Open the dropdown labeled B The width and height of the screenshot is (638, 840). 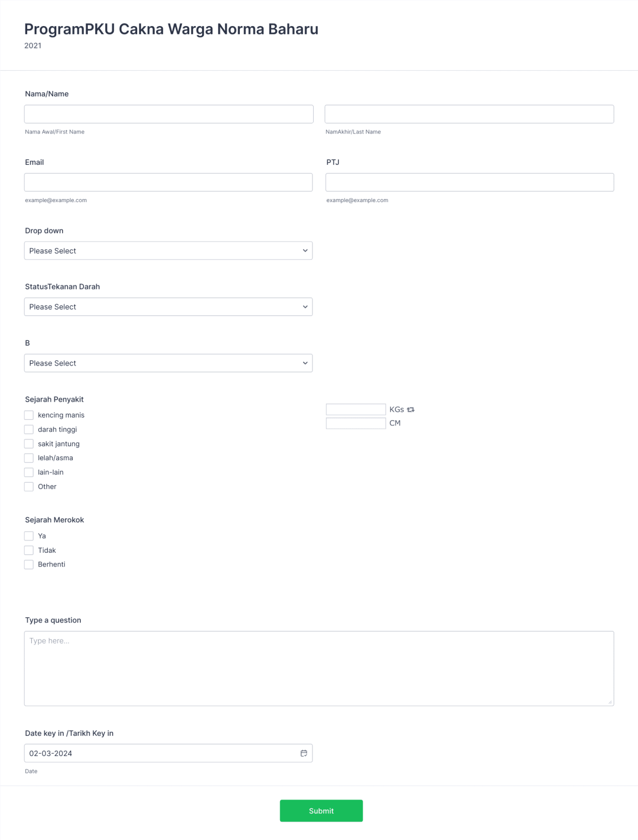[168, 363]
